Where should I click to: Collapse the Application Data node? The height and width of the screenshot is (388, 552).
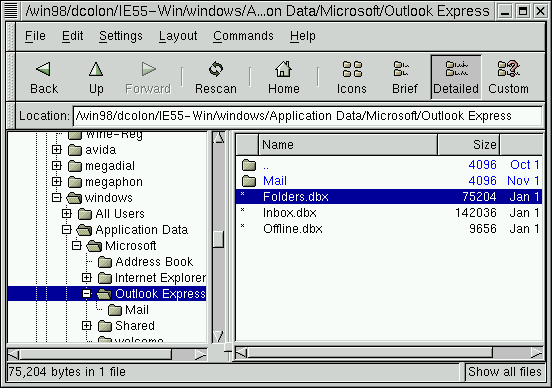point(66,230)
